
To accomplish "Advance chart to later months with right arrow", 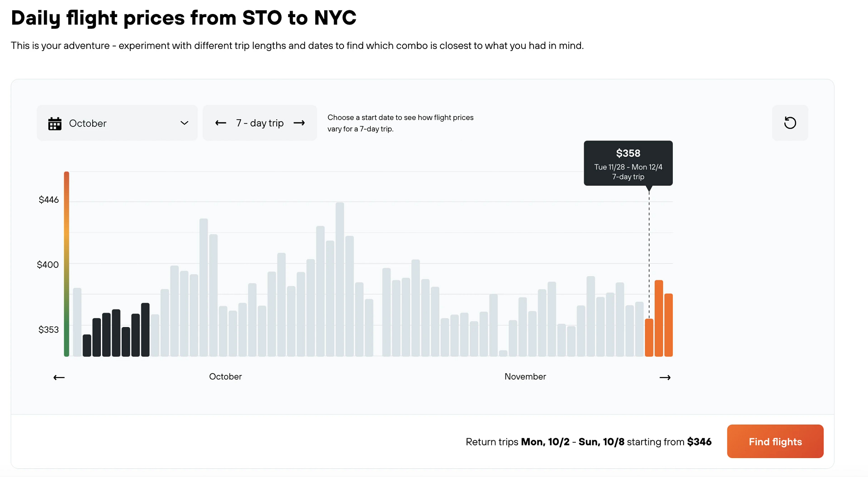I will 665,377.
